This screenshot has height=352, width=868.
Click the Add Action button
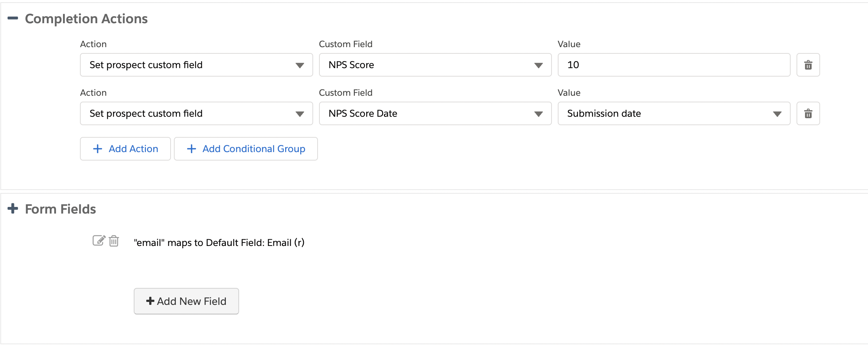[x=125, y=149]
